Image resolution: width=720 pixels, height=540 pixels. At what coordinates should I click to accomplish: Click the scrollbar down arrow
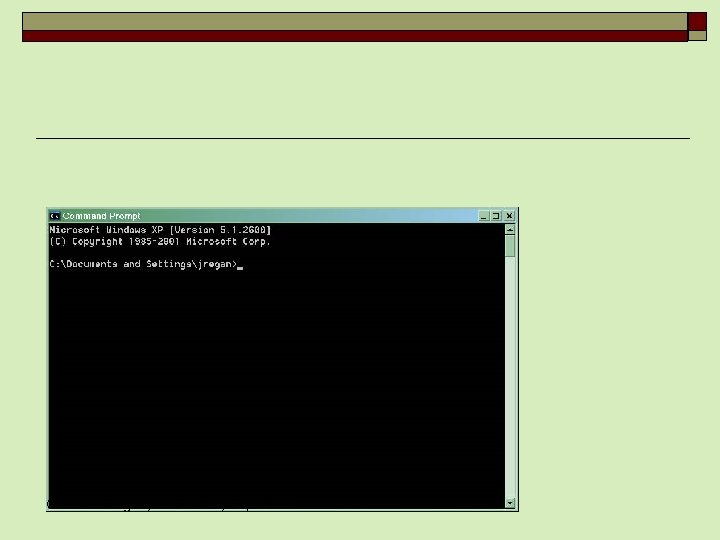pos(510,503)
